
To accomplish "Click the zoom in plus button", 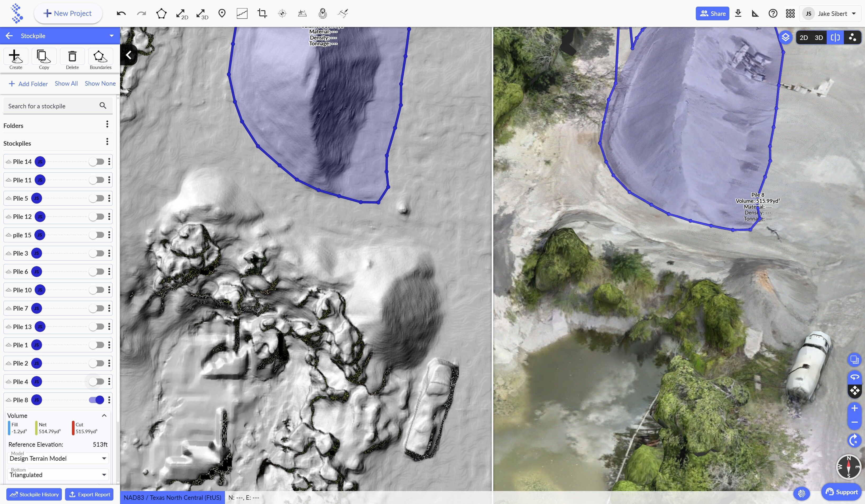I will (x=854, y=408).
